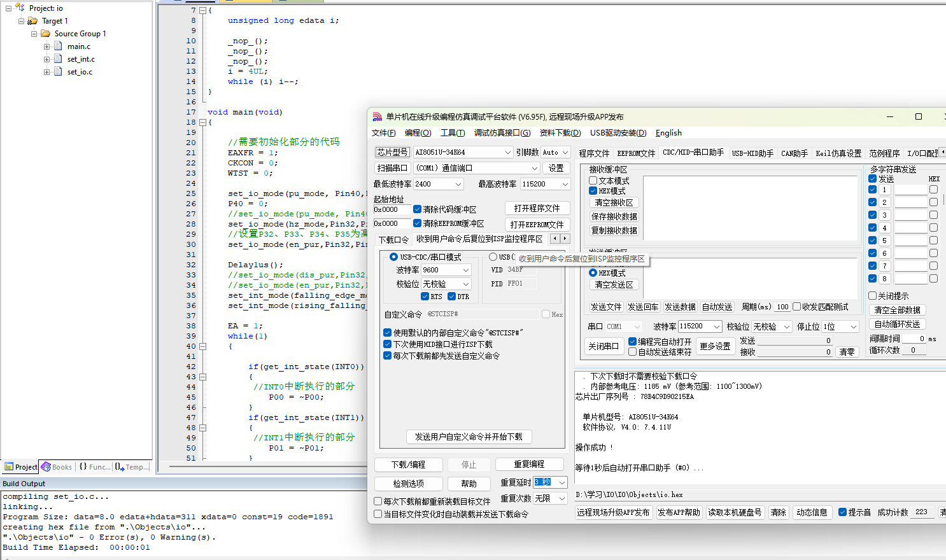
Task: Click the Source Group 1 folder icon
Action: pyautogui.click(x=46, y=34)
